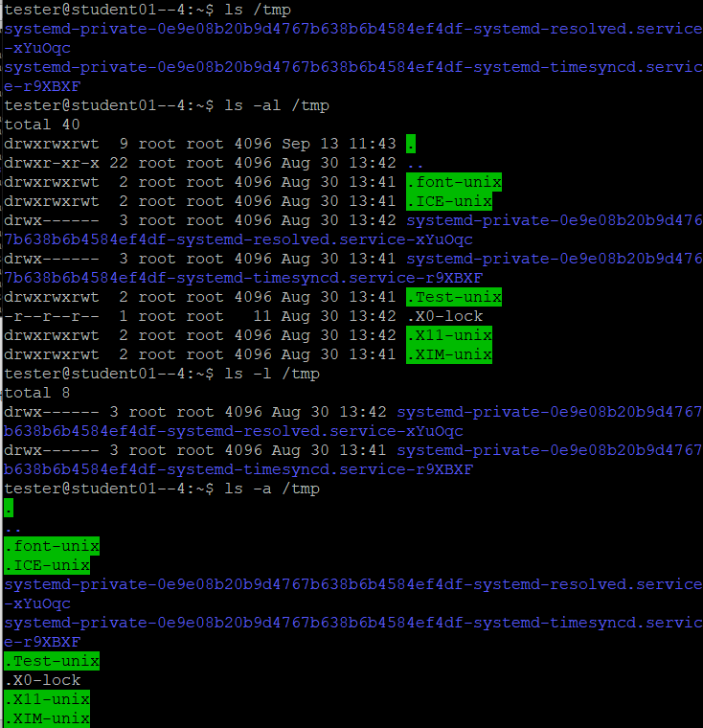Click the file size '11' on the .X0-lock row
703x728 pixels.
coord(262,316)
